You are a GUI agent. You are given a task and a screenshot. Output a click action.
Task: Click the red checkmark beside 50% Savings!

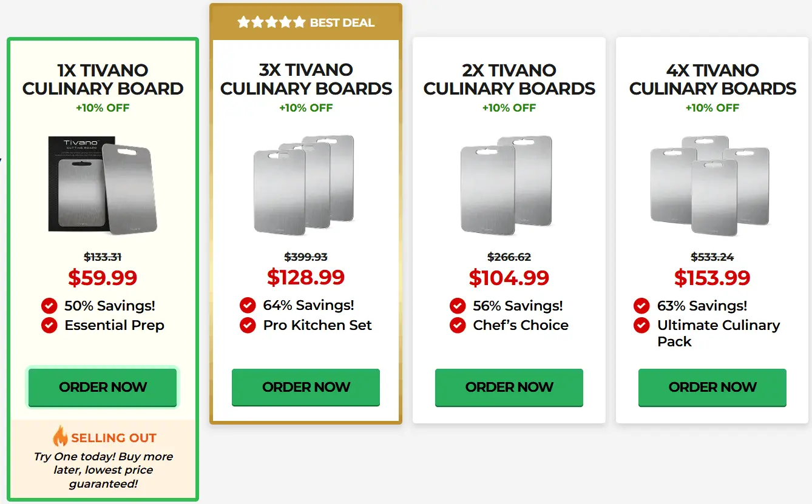click(49, 306)
